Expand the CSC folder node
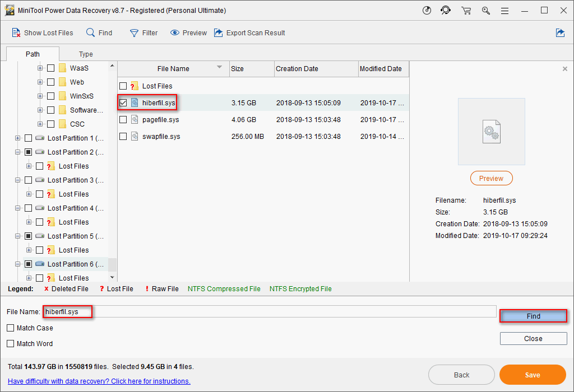This screenshot has height=392, width=574. pyautogui.click(x=40, y=124)
